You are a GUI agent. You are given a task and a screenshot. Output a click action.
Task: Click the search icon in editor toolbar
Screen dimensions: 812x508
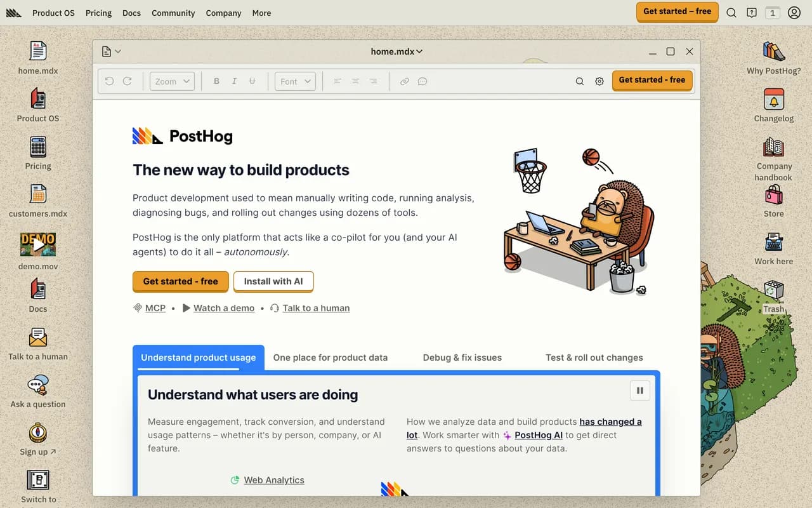point(580,81)
